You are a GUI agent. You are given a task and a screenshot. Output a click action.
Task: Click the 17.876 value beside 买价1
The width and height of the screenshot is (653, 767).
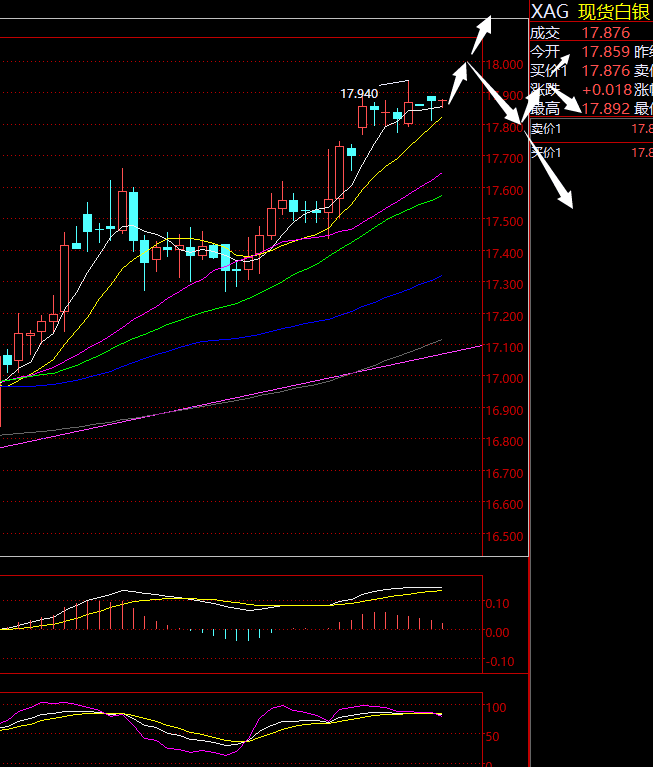pos(606,71)
